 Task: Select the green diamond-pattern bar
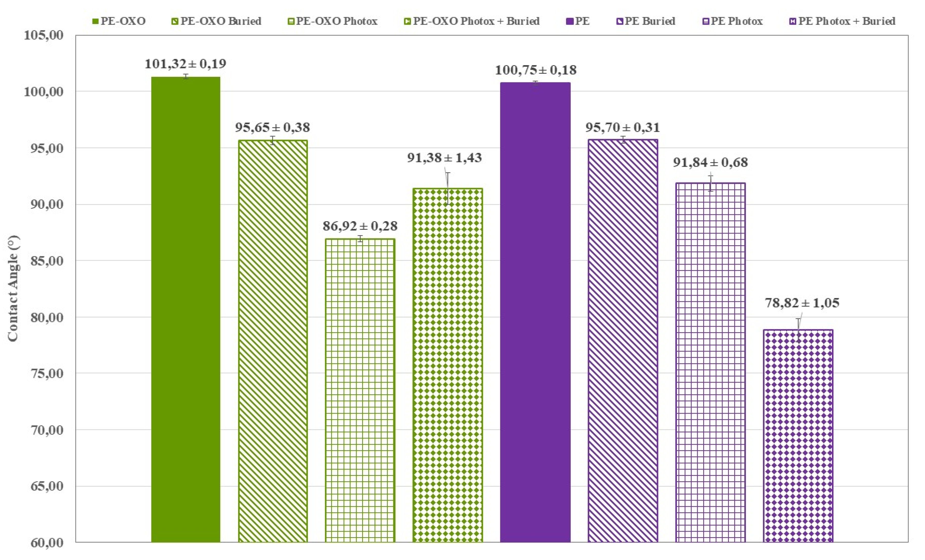coord(448,365)
